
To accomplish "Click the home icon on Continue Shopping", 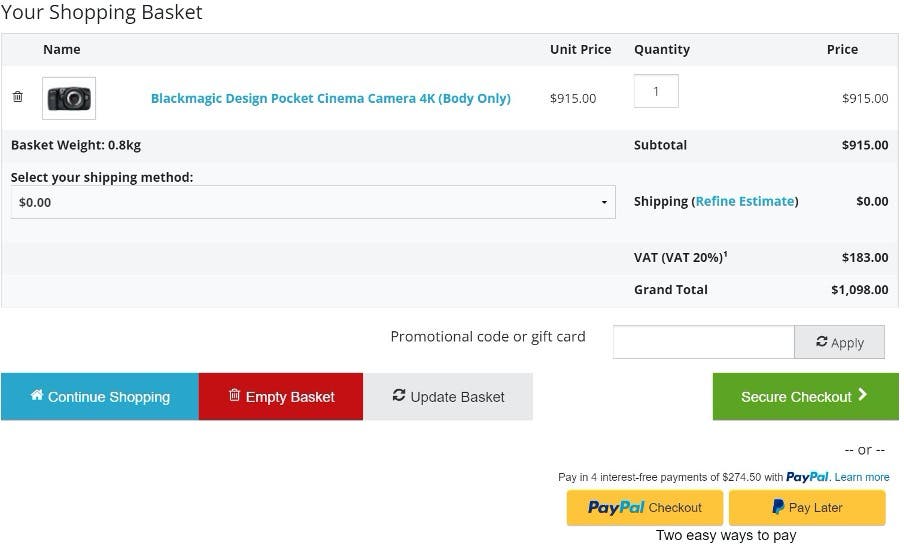I will 37,396.
